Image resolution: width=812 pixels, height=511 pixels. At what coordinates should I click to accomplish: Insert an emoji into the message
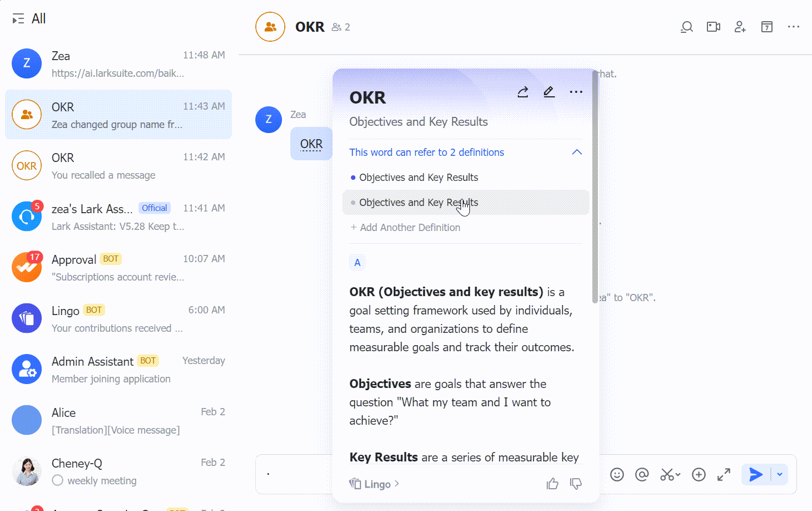617,474
